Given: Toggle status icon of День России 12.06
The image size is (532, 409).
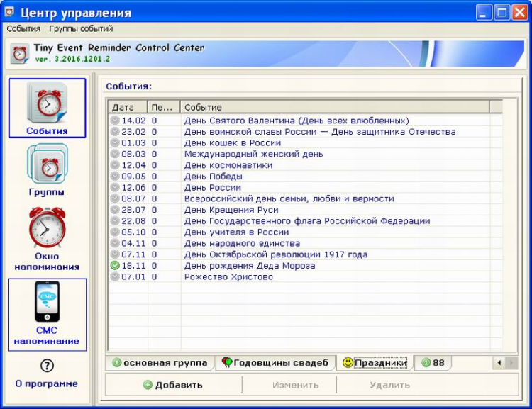Looking at the screenshot, I should coord(116,188).
